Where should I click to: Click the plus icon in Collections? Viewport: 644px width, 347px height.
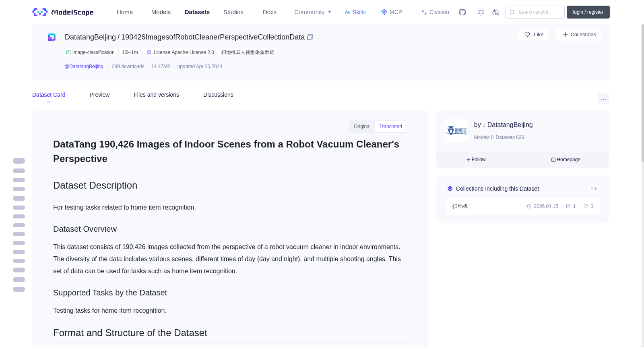565,35
